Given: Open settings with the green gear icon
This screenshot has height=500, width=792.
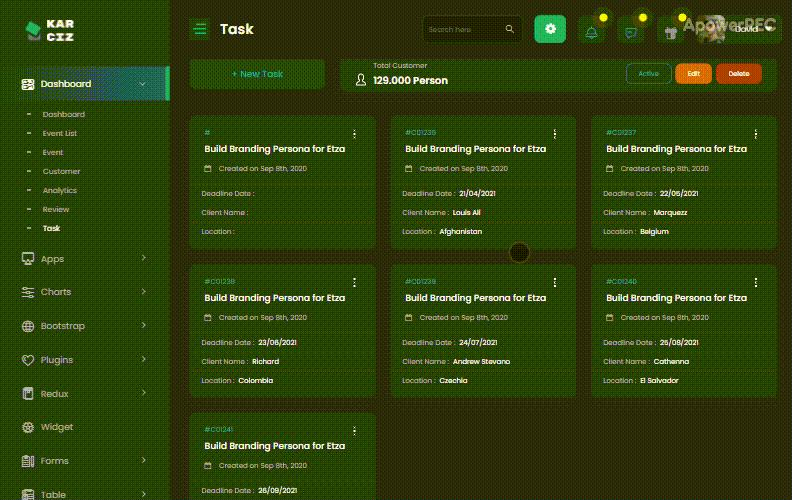Looking at the screenshot, I should (550, 29).
